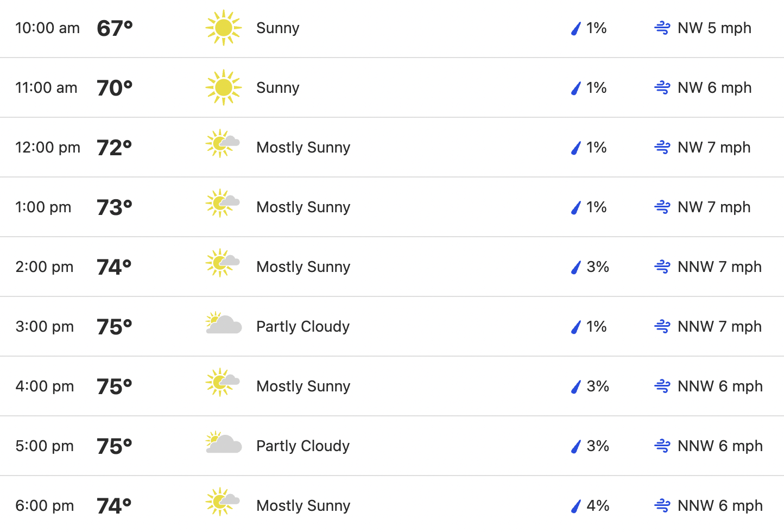Click the mostly sunny icon at 12:00 pm

pos(223,143)
